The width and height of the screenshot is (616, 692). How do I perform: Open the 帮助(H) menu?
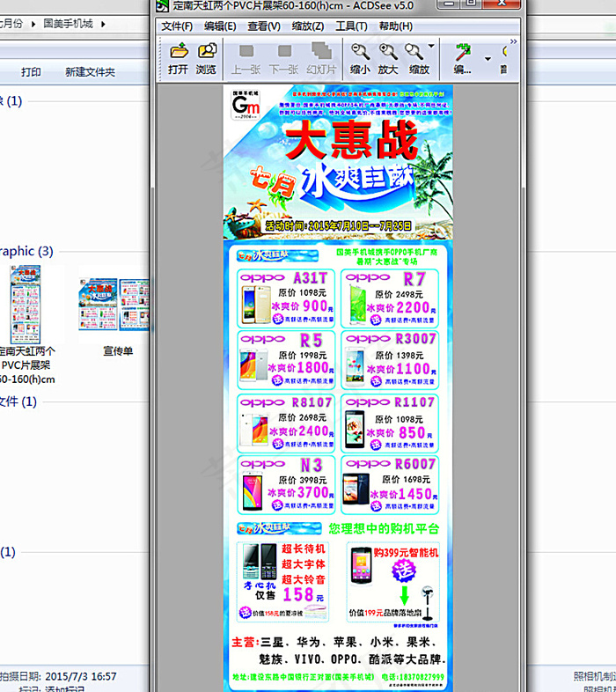tap(396, 26)
